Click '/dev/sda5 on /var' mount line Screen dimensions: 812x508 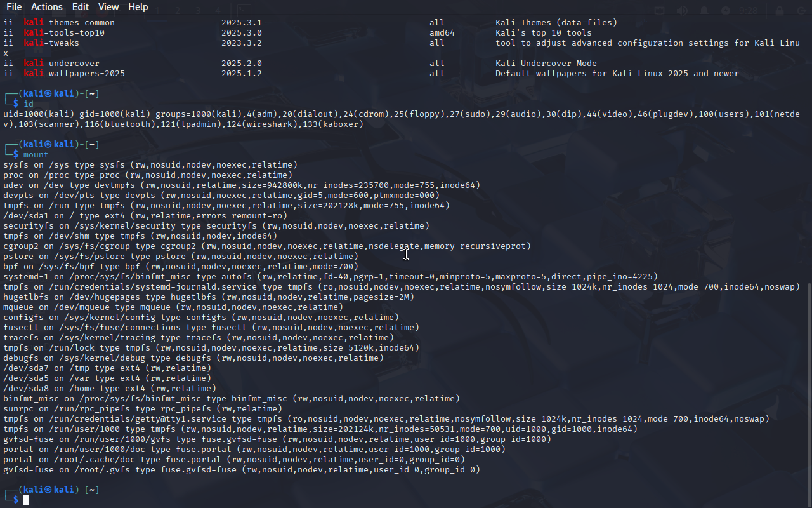pos(107,378)
